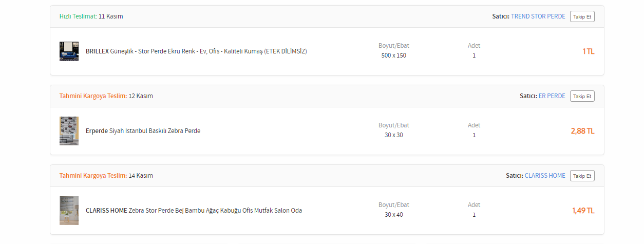Open the Zebra Stor Perde Bej Bambu title
Viewport: 644px width, 244px height.
(194, 211)
